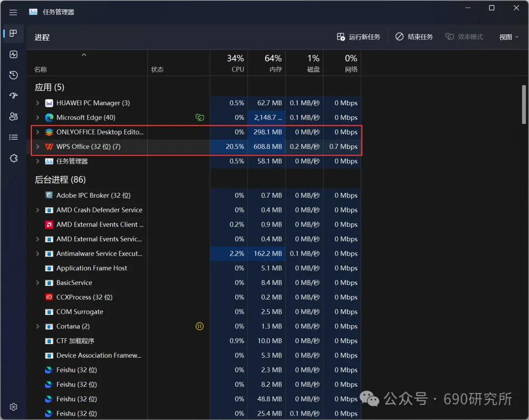Click Antimalware CPU value 2.2%
This screenshot has height=420, width=529.
237,254
